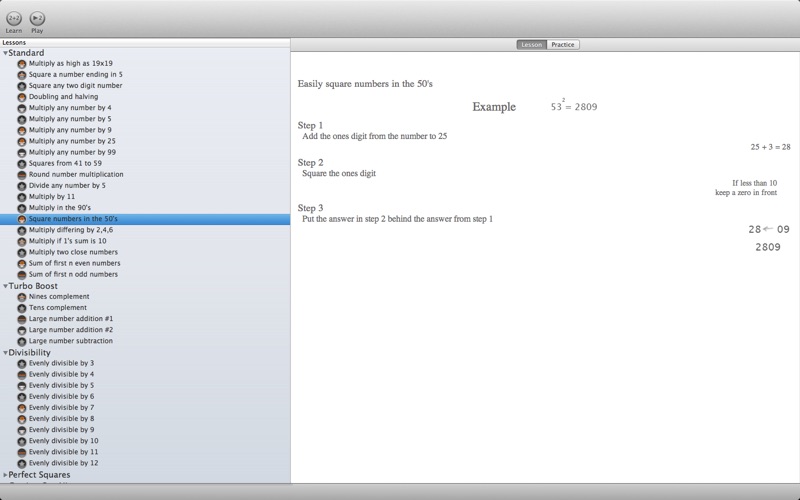Click the face icon beside Multiply any number by 25
The image size is (800, 500).
coord(21,141)
